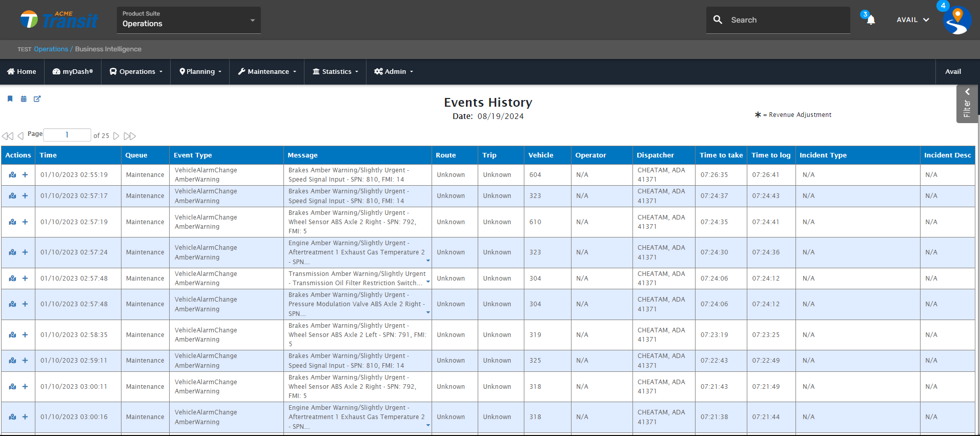Go to the next report page
This screenshot has height=436, width=980.
116,136
